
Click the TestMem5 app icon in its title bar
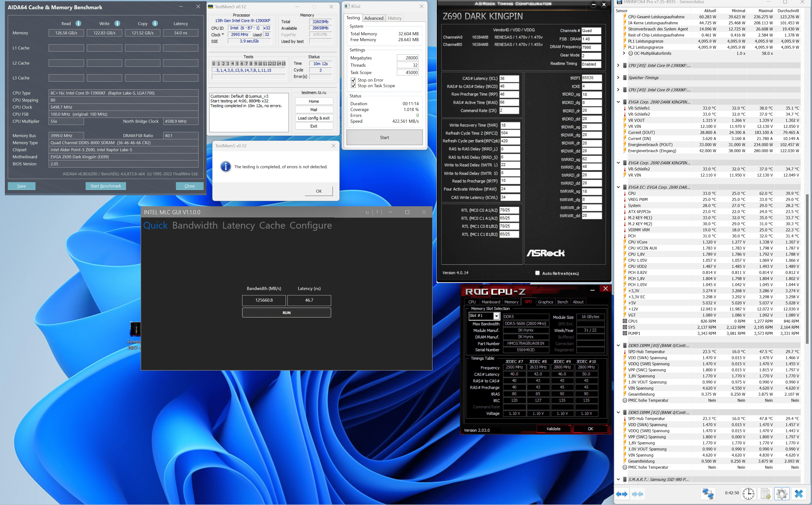click(210, 7)
